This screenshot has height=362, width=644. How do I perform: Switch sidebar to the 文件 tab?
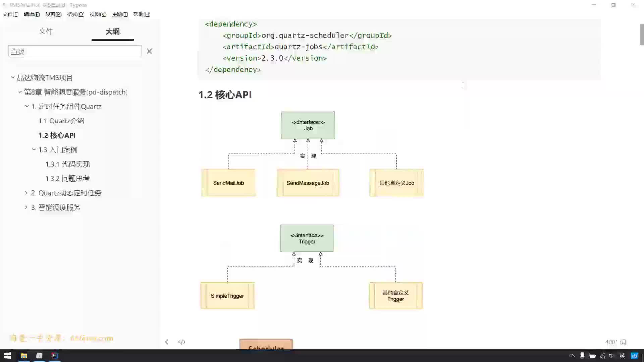click(x=46, y=31)
